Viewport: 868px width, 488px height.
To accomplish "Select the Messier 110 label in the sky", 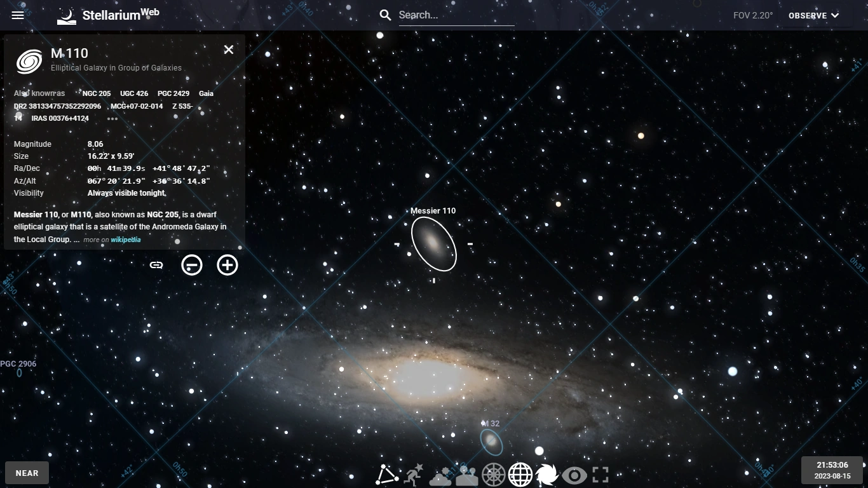I will (433, 211).
